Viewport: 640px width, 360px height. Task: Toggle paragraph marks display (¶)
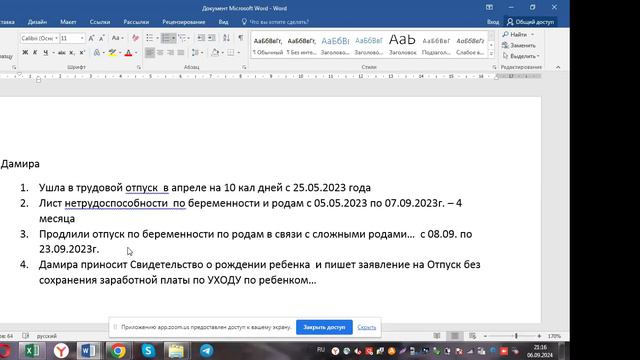[x=241, y=38]
